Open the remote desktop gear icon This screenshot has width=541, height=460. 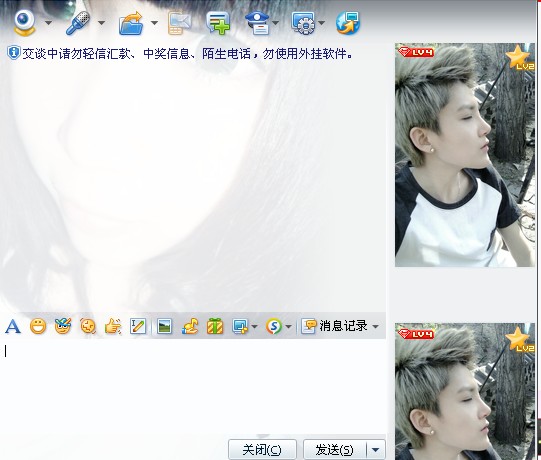coord(303,23)
